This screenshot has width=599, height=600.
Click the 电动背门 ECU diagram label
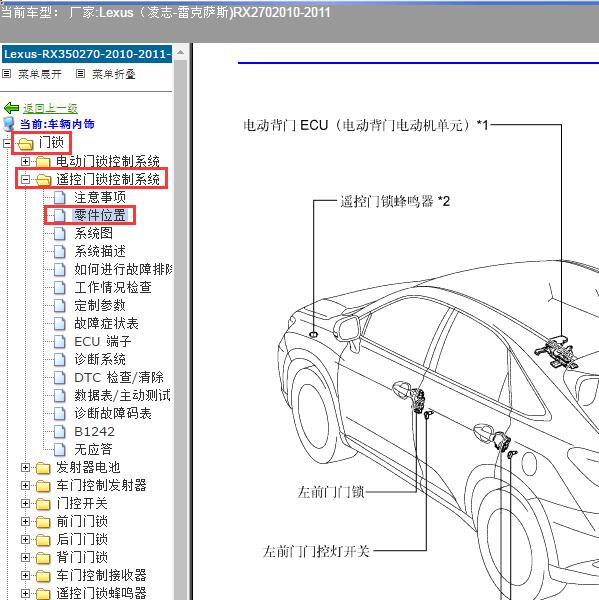tap(366, 125)
